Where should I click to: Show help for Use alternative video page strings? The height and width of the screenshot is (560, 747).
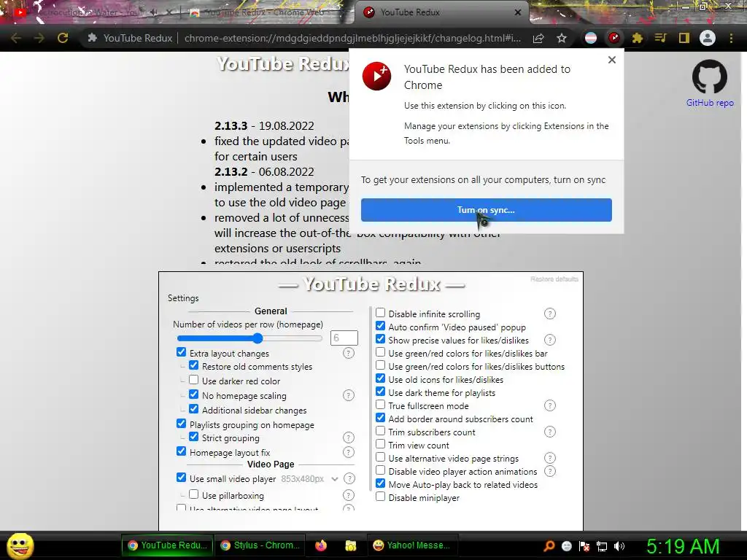coord(550,458)
